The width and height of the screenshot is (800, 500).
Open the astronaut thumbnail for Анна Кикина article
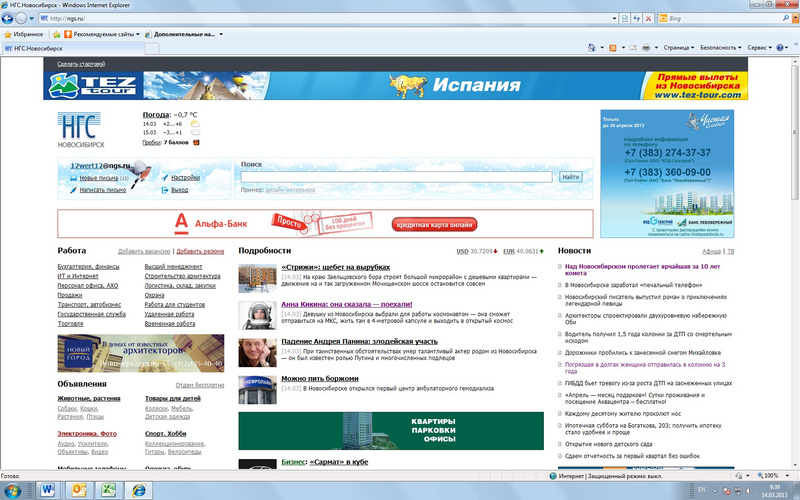tap(257, 315)
